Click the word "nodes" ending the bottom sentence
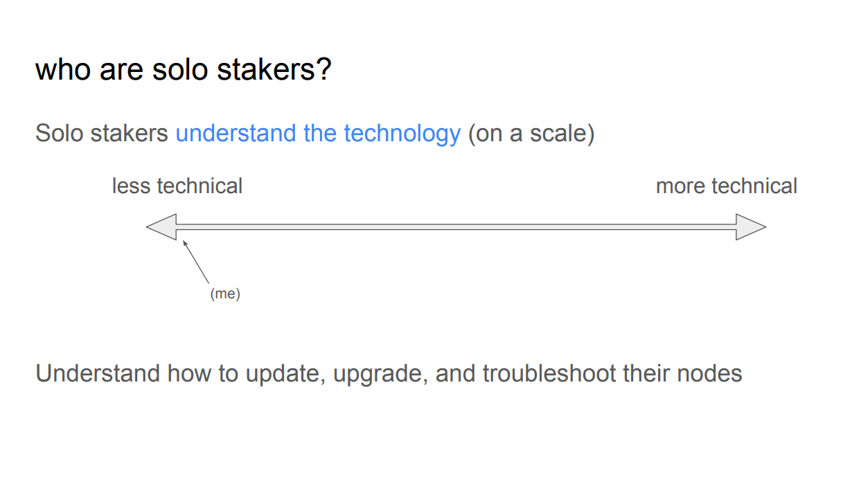868x486 pixels. 711,374
